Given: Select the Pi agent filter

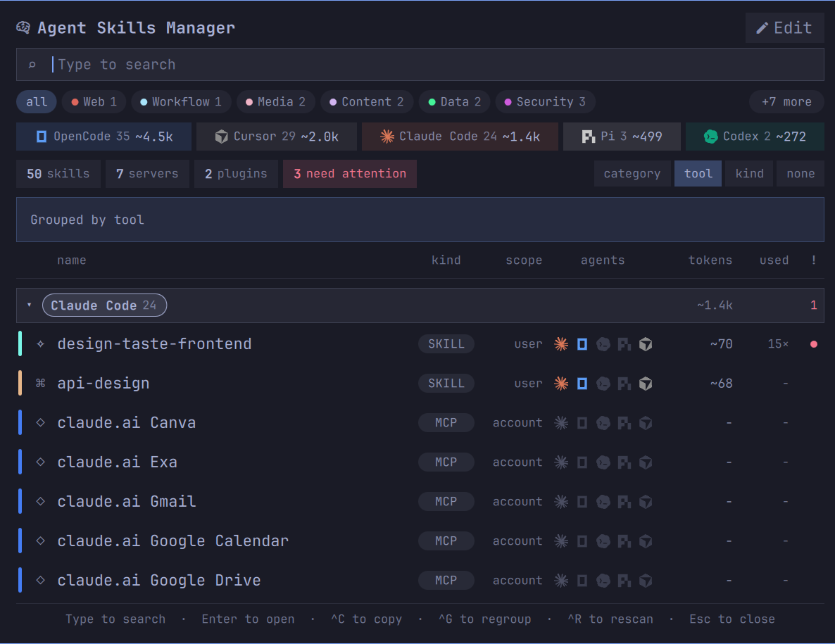Looking at the screenshot, I should click(622, 137).
